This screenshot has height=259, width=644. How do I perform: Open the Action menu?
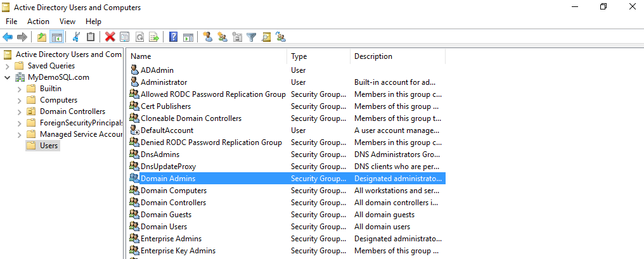38,22
